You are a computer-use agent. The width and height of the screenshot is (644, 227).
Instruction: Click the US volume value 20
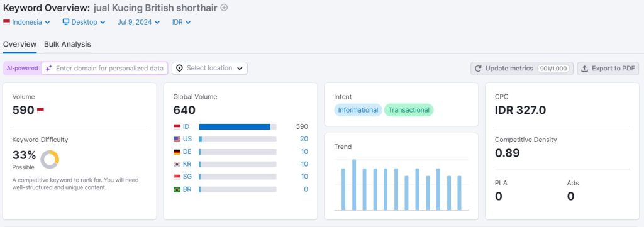[304, 139]
